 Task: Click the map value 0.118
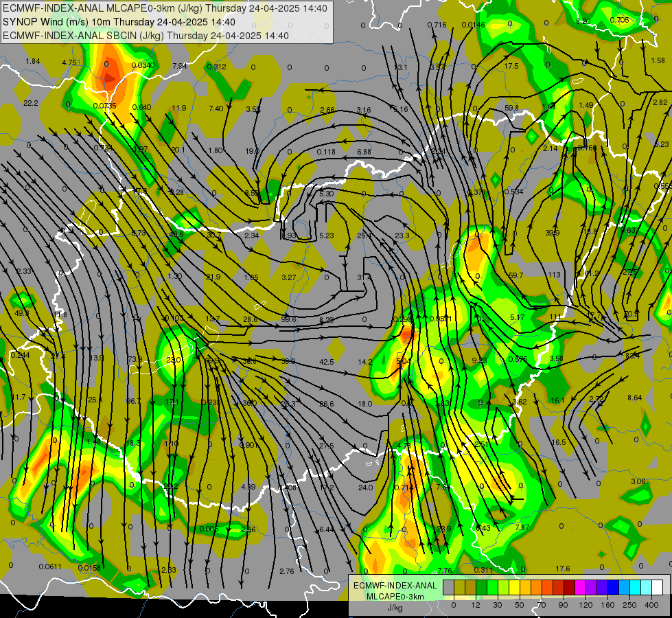pos(326,152)
